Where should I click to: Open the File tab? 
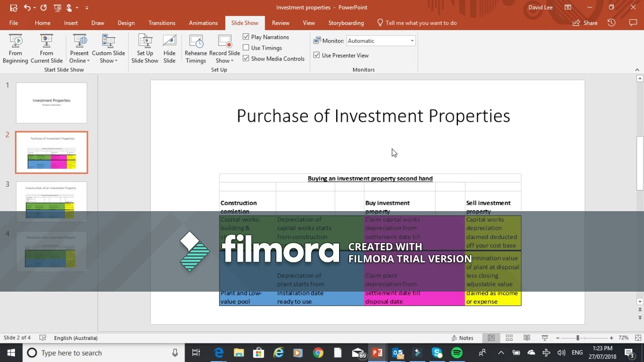pyautogui.click(x=14, y=23)
